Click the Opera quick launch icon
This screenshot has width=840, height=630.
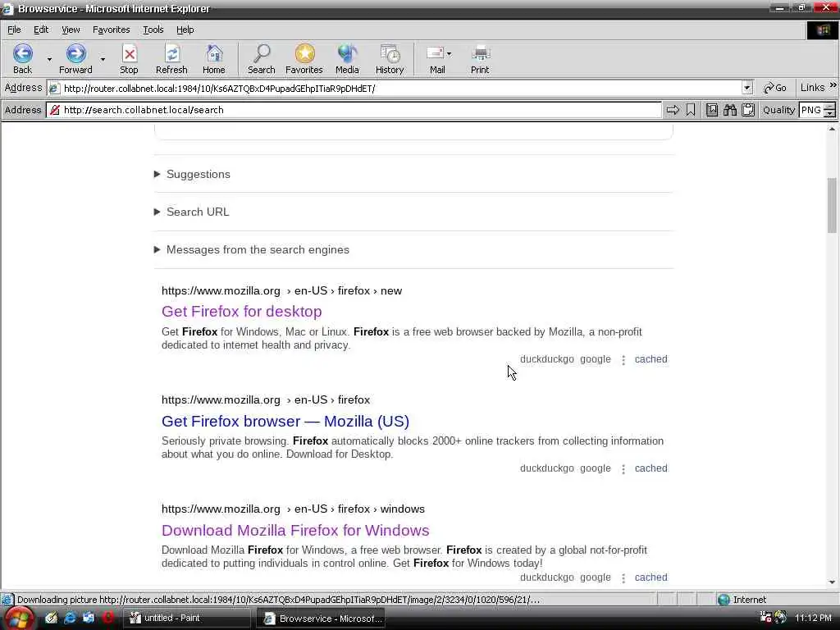click(107, 619)
